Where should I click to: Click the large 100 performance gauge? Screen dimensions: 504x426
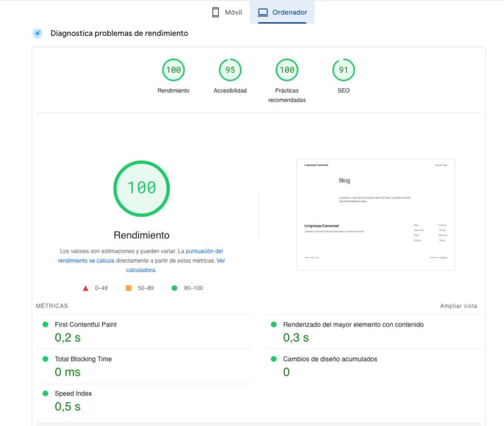click(142, 188)
